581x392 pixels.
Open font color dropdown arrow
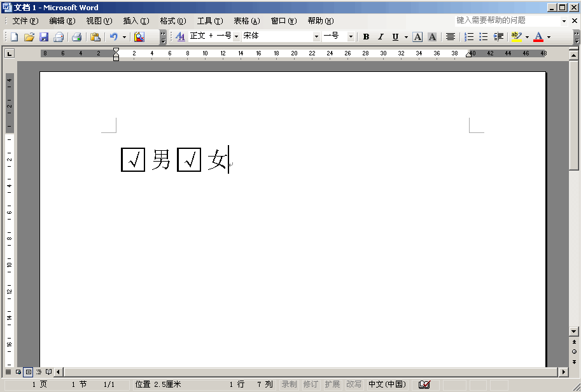point(549,37)
